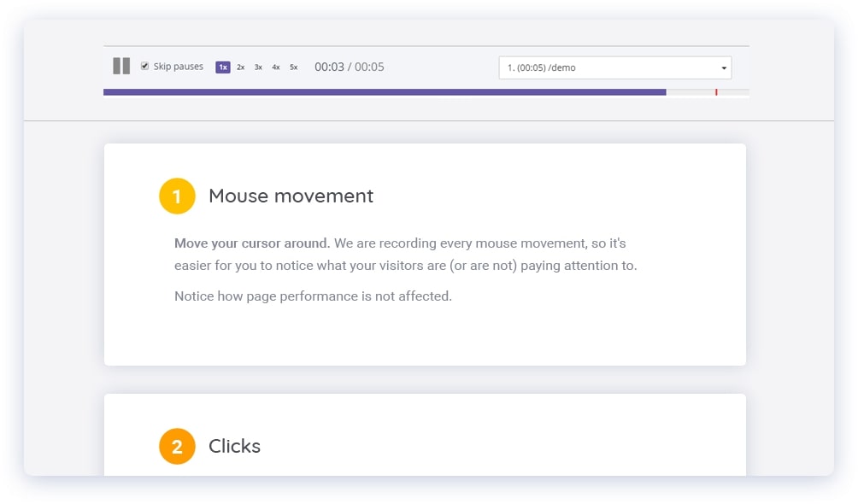Select the 1x playback speed
This screenshot has width=858, height=504.
[x=223, y=67]
